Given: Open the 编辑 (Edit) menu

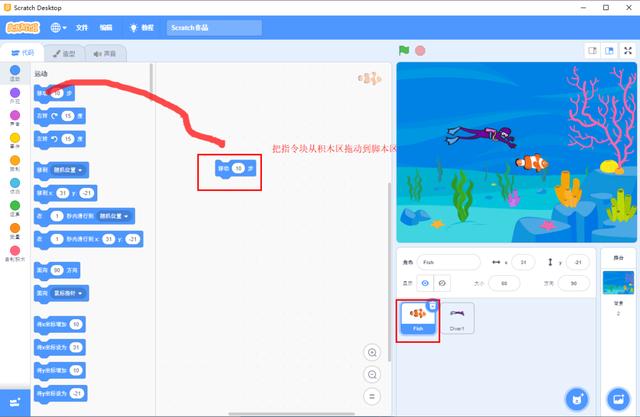Looking at the screenshot, I should pyautogui.click(x=106, y=27).
